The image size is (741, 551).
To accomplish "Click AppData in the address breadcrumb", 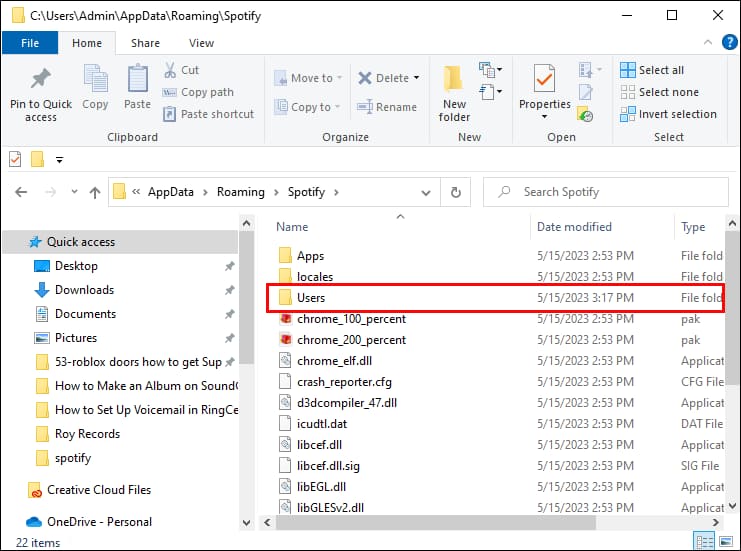I will click(x=171, y=192).
